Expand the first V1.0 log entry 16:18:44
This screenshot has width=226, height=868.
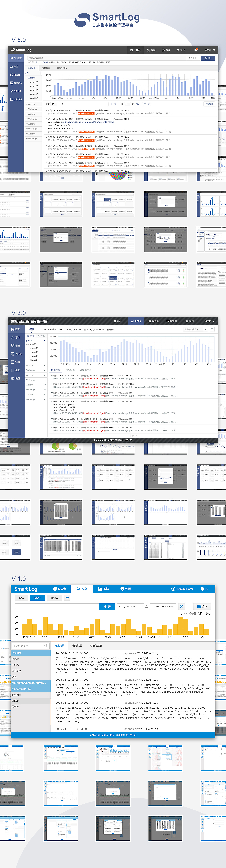click(53, 653)
